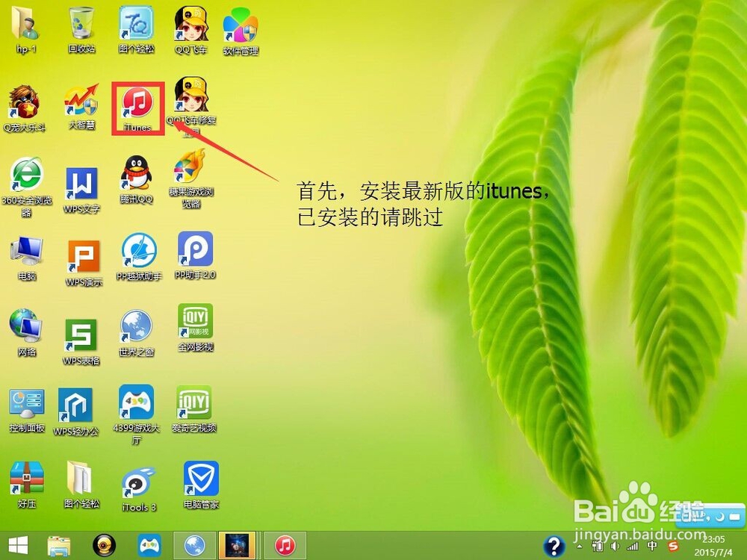Launch PP助手2.0

(x=195, y=255)
